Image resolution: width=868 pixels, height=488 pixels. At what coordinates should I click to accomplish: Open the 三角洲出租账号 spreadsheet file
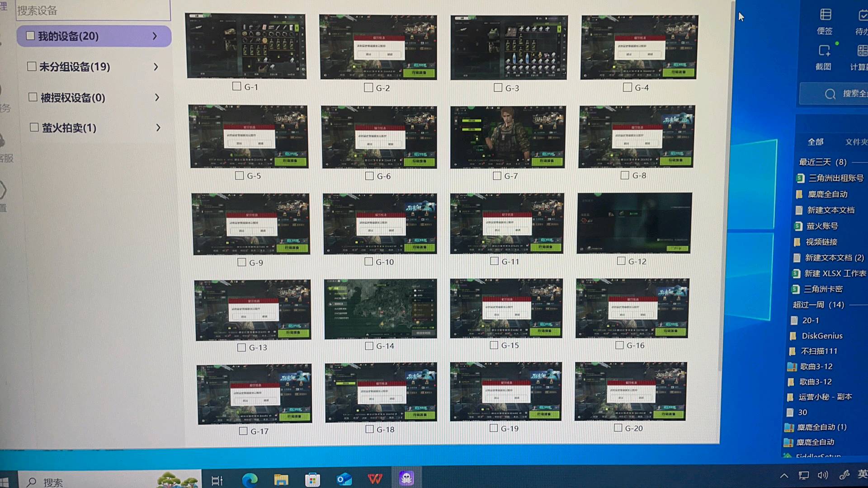[x=831, y=178]
